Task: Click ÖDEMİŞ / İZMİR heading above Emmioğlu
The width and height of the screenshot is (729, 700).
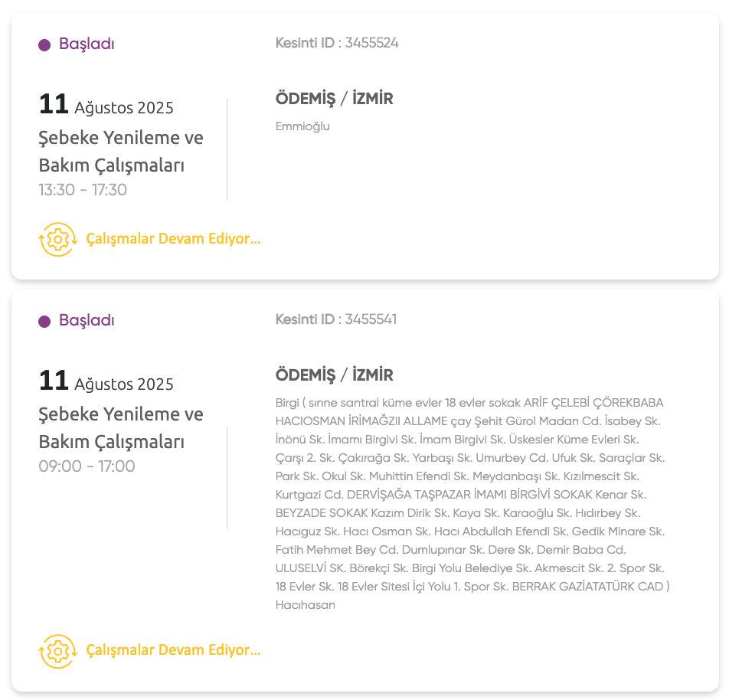Action: tap(334, 99)
